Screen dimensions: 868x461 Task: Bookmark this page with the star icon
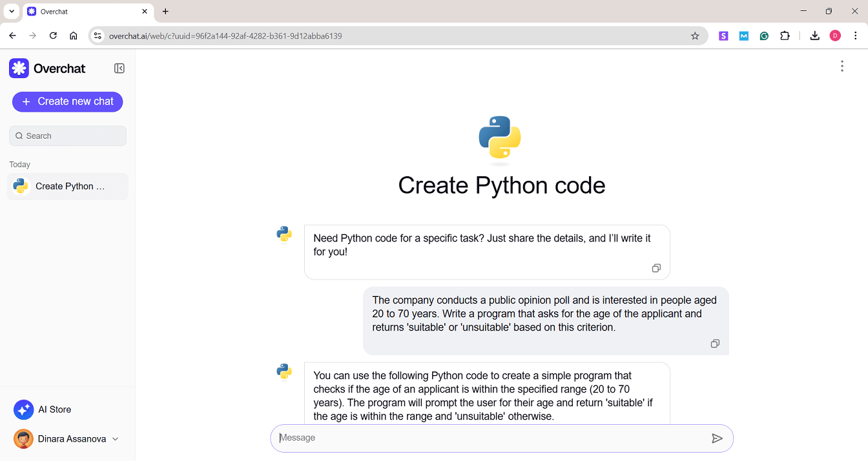[x=695, y=36]
